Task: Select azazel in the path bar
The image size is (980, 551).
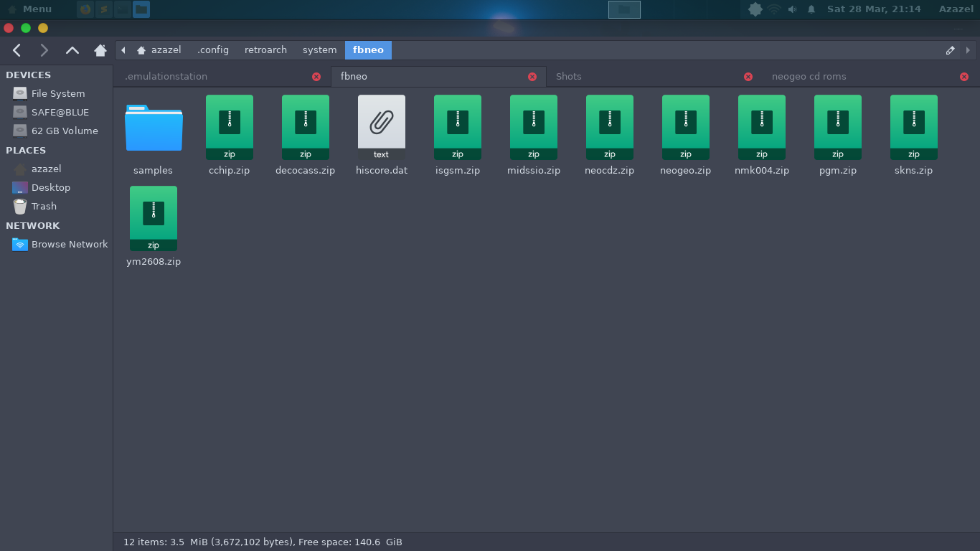Action: (159, 50)
